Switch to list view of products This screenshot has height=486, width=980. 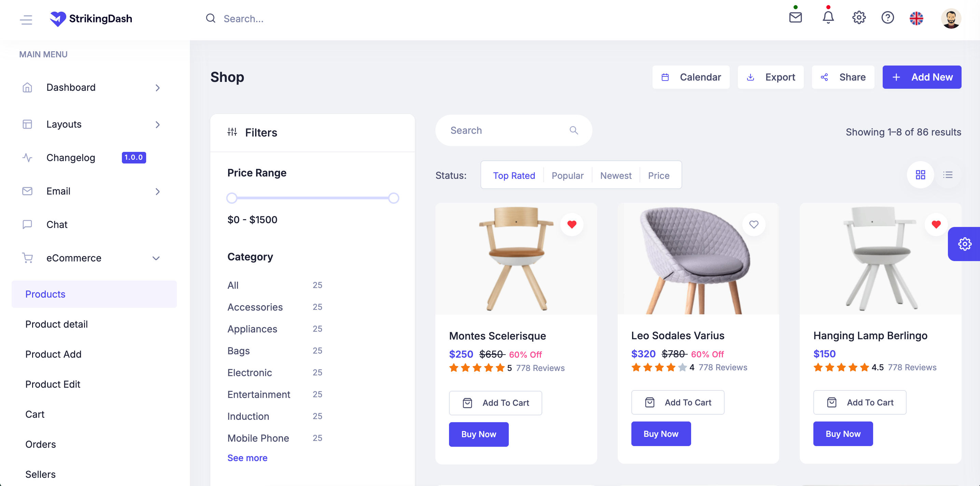948,175
